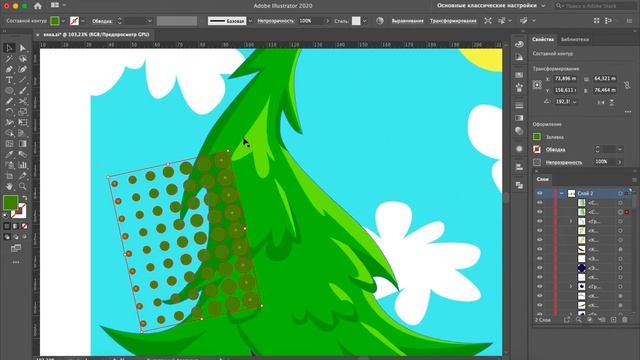Swap fill and stroke colors arrow

24,198
